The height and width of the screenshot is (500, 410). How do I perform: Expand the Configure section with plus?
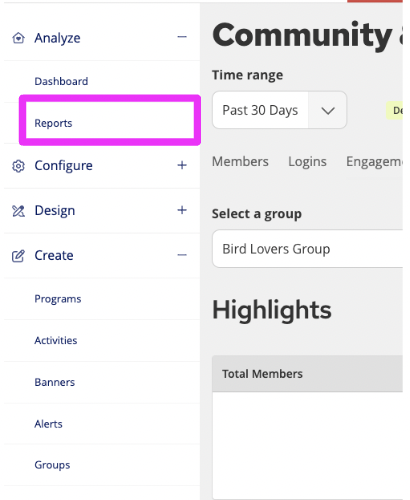tap(182, 165)
